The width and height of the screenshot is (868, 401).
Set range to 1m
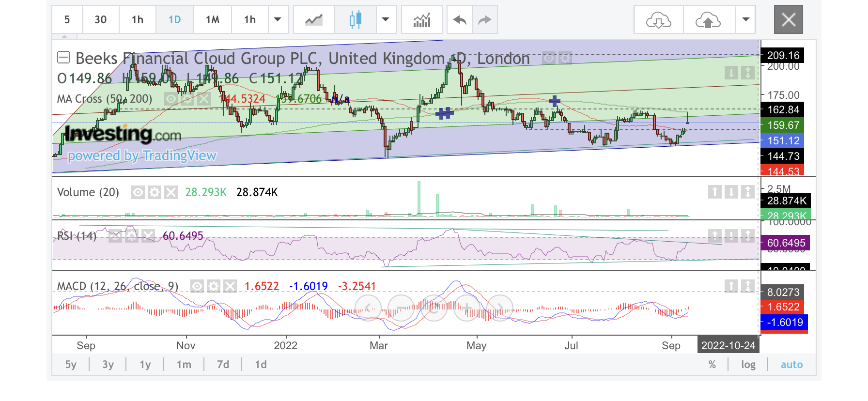[184, 365]
